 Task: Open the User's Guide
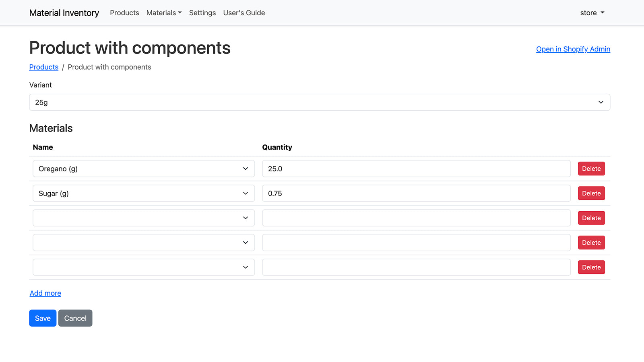[x=244, y=12]
